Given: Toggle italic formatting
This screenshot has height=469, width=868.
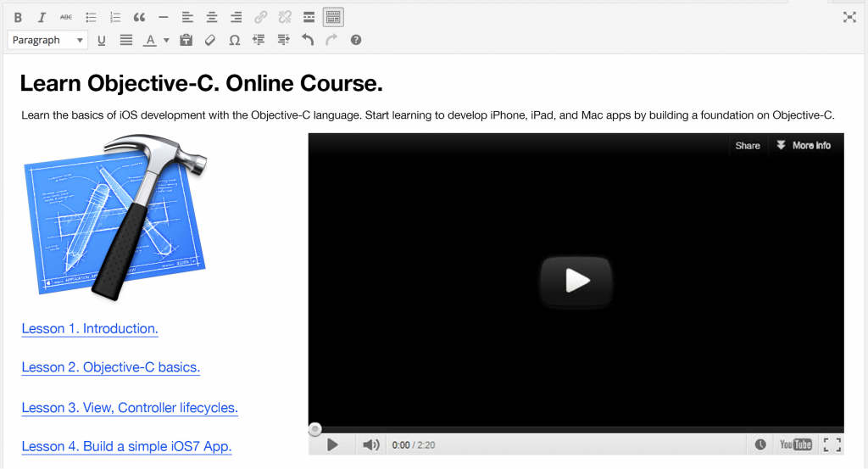Looking at the screenshot, I should click(42, 18).
